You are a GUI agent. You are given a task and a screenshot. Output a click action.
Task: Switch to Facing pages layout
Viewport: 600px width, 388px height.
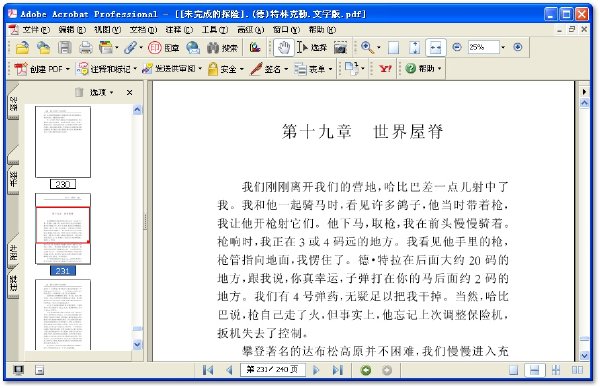point(577,370)
